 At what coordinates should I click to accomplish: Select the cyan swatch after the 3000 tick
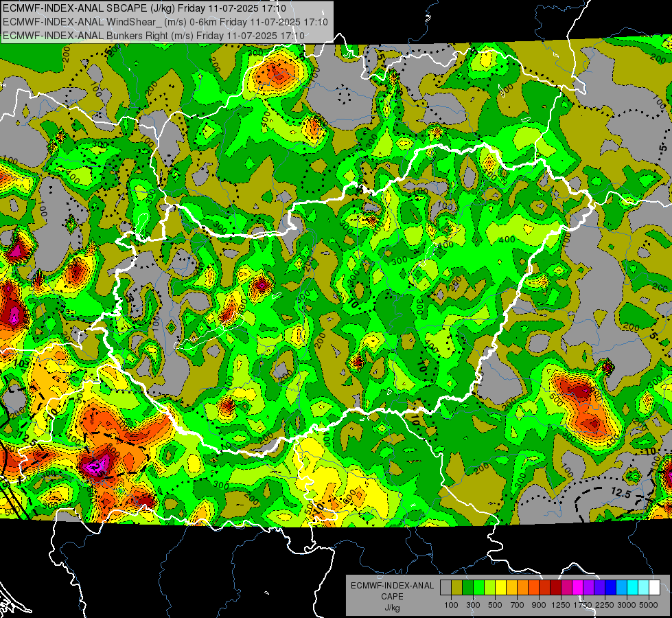633,587
